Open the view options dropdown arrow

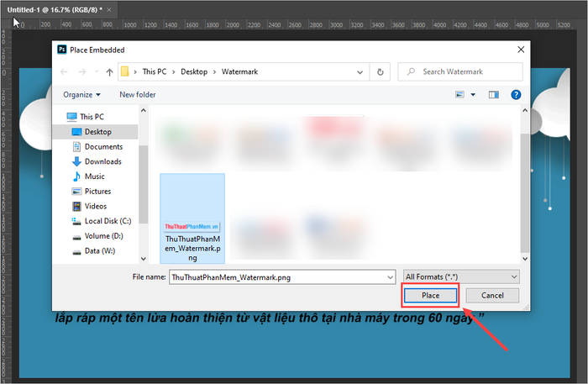(473, 94)
